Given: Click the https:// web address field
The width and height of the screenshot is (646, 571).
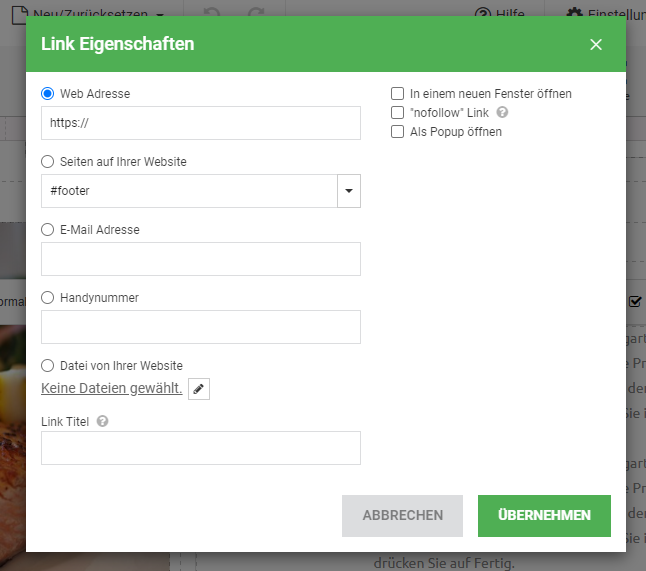Looking at the screenshot, I should tap(200, 123).
